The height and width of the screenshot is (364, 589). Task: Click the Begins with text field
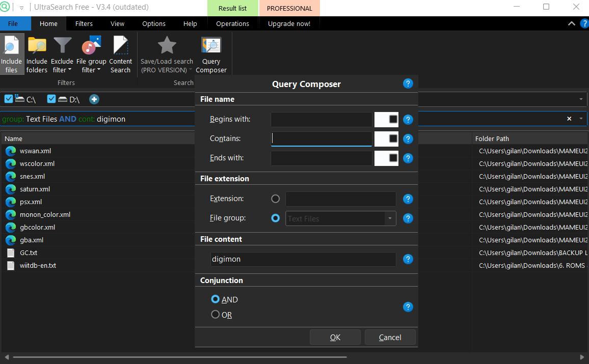click(322, 119)
